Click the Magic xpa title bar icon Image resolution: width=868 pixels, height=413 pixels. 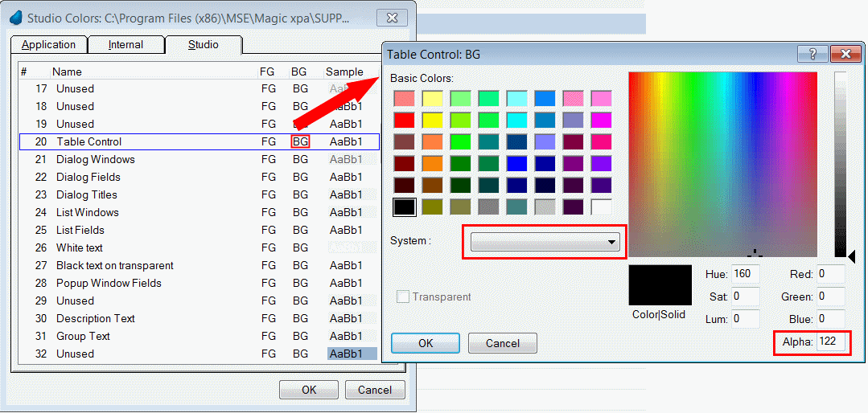[x=16, y=17]
